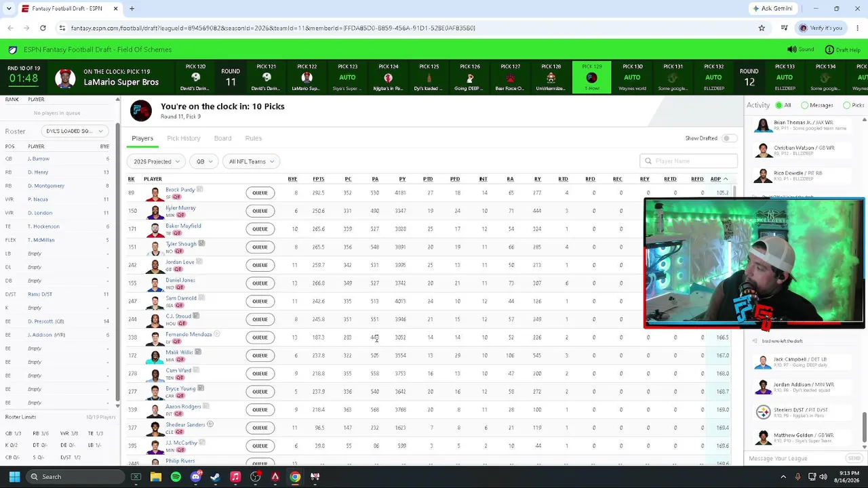Open Daniel Jones's player card

coord(180,280)
